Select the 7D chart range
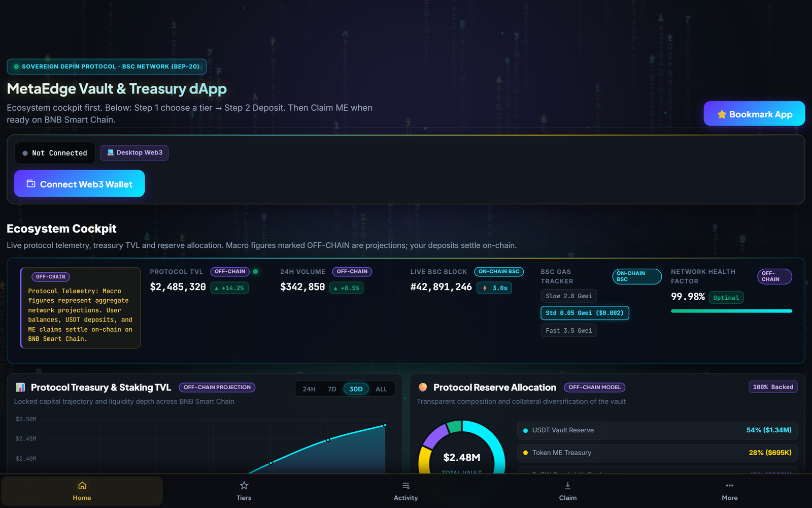 click(332, 389)
